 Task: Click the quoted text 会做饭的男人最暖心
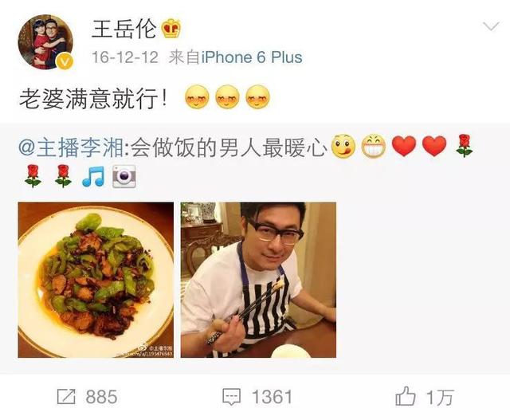pos(229,147)
